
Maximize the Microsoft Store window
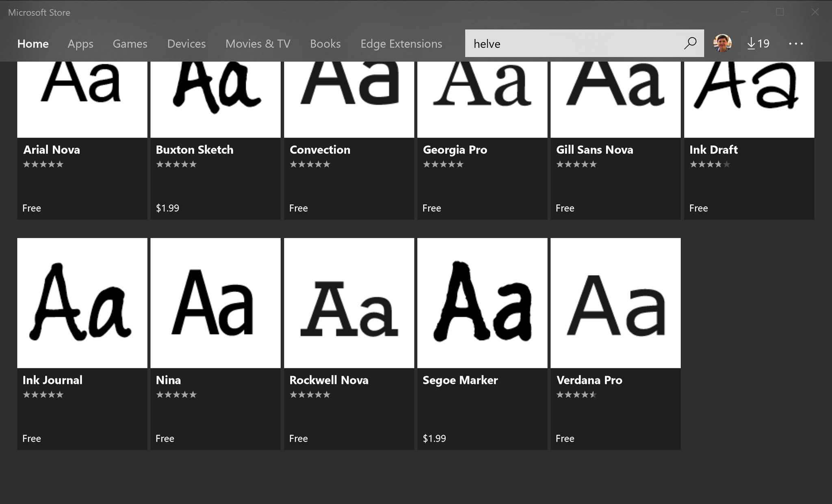coord(780,12)
